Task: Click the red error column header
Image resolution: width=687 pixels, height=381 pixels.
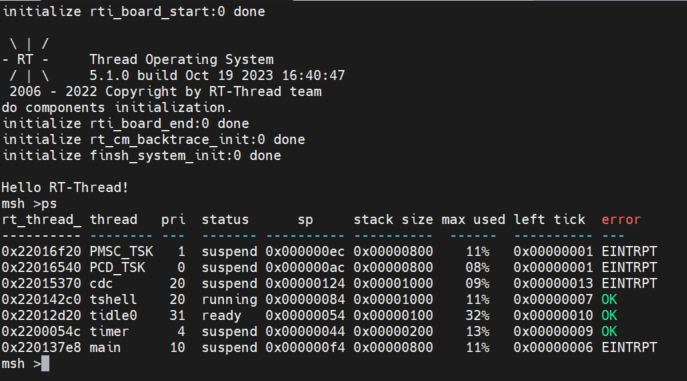Action: [621, 219]
